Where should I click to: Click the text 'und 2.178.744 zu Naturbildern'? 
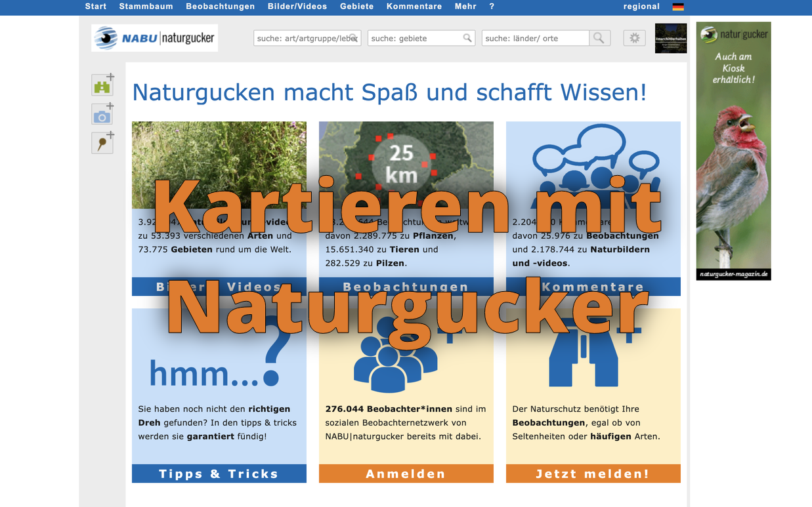pos(581,249)
